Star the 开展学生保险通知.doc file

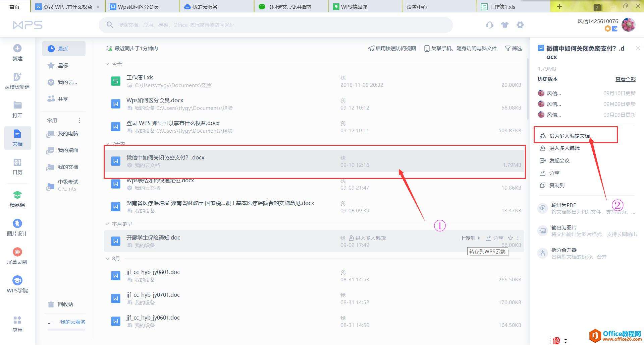[511, 238]
